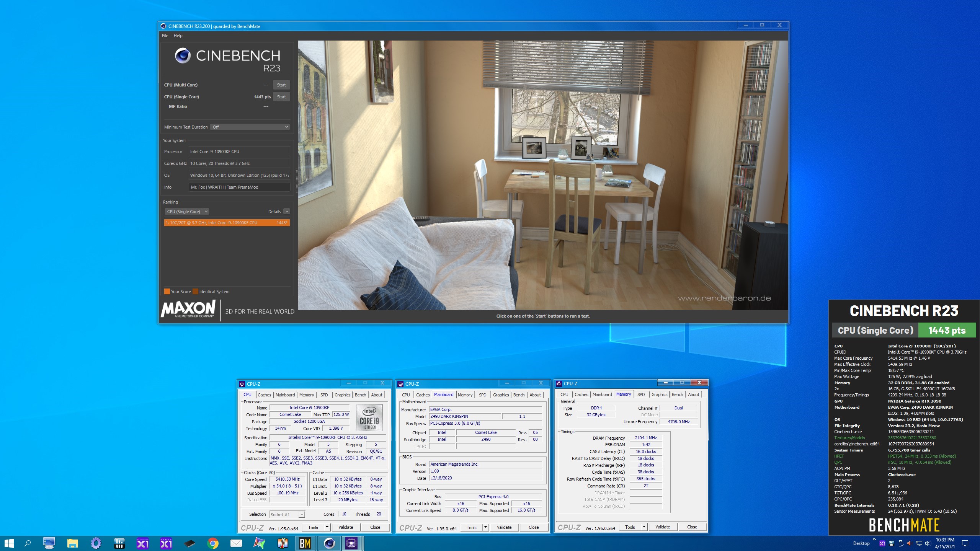Viewport: 980px width, 551px height.
Task: Expand the CPU (Single Core) ranking dropdown
Action: (x=187, y=212)
